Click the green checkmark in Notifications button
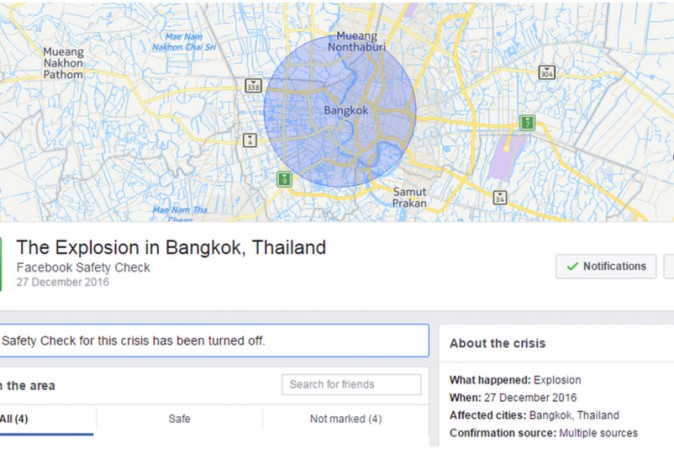The image size is (674, 449). coord(572,266)
